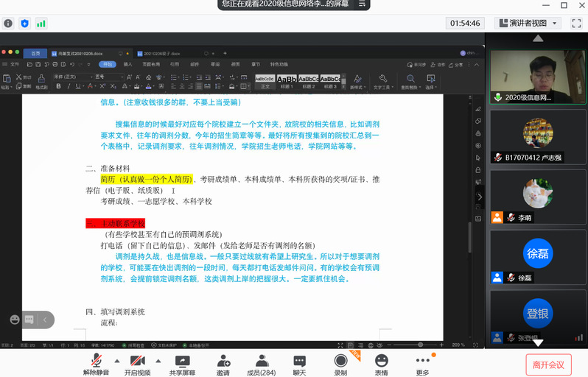This screenshot has height=377, width=588.
Task: Open the 演讲者视图 view dropdown
Action: click(528, 24)
